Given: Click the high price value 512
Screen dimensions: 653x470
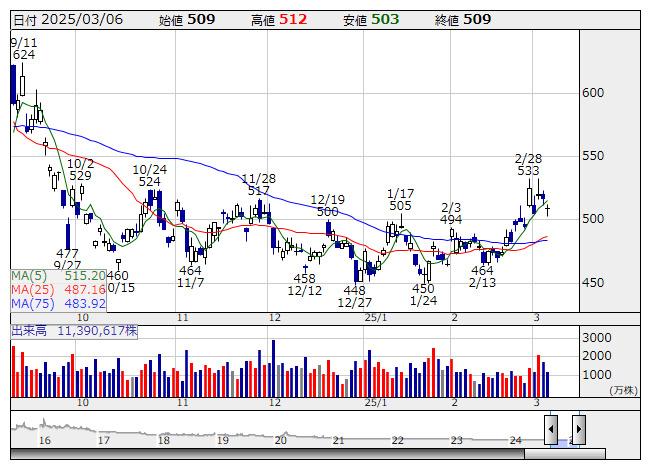Looking at the screenshot, I should coord(293,19).
